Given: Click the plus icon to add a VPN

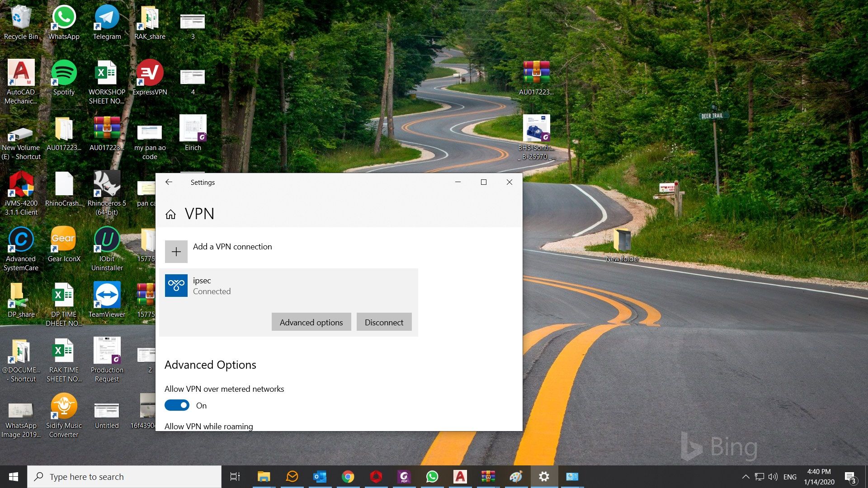Looking at the screenshot, I should click(176, 252).
